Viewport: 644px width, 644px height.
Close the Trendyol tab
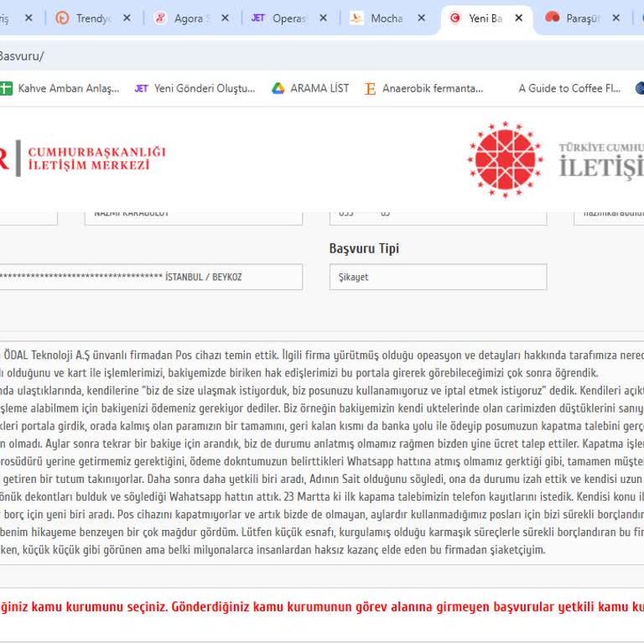point(127,18)
